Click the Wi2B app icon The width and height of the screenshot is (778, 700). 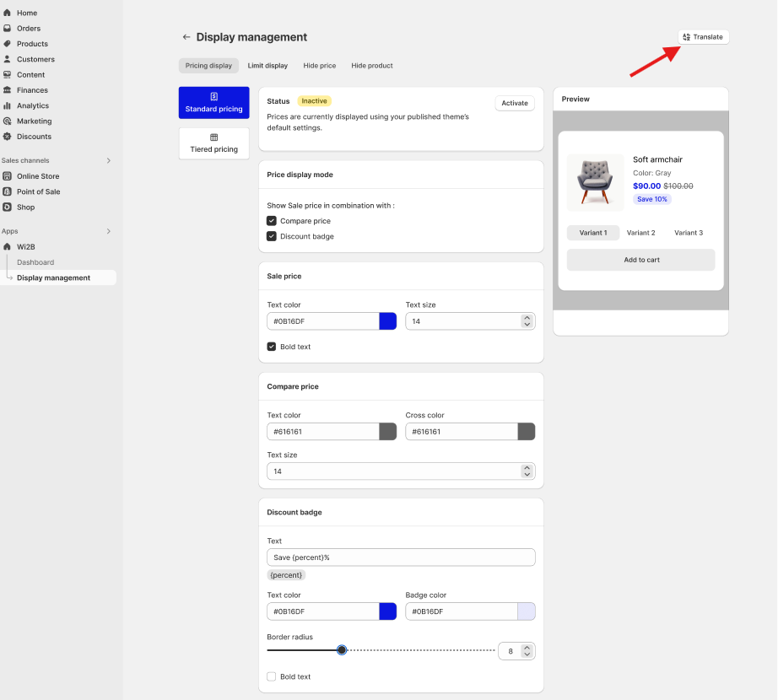[7, 246]
